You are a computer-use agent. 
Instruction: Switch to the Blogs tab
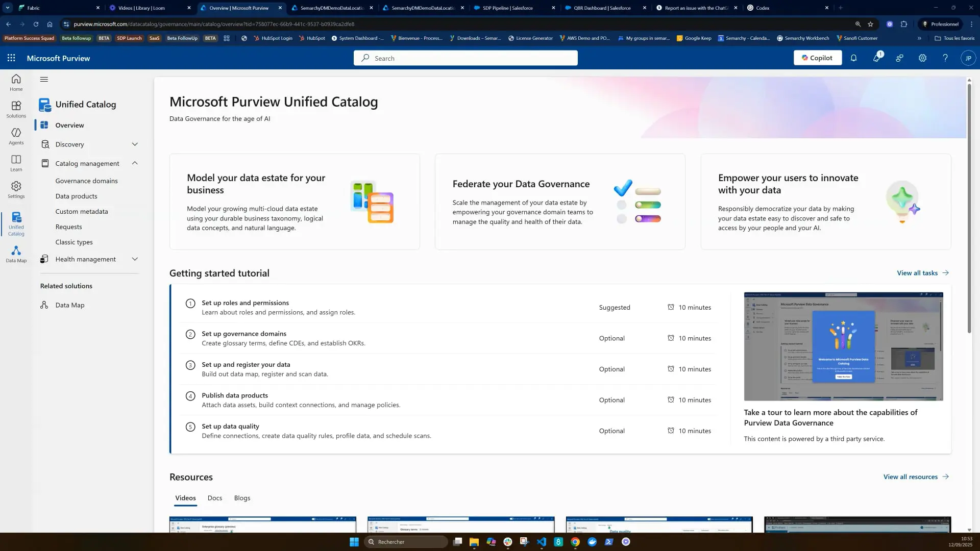click(242, 498)
